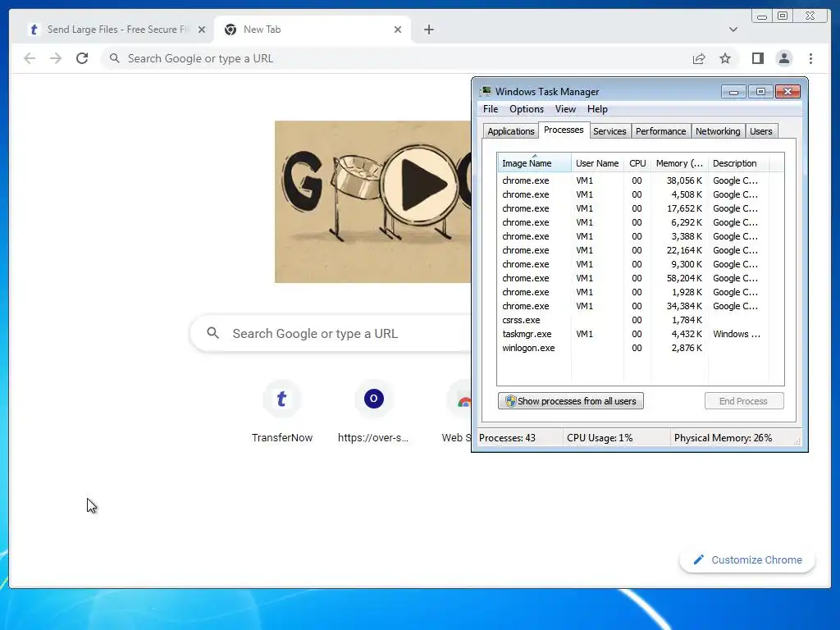Viewport: 840px width, 630px height.
Task: Switch to the Applications tab
Action: click(x=510, y=131)
